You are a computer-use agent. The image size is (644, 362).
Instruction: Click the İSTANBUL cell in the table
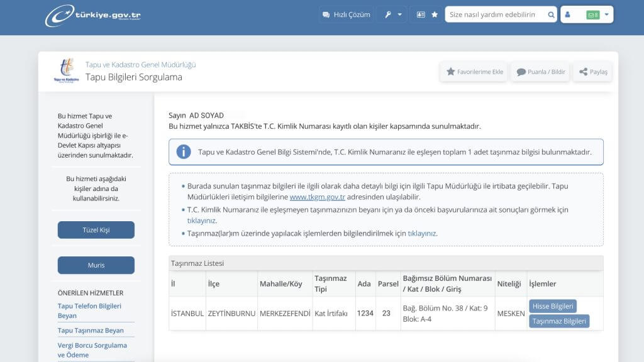tap(187, 314)
